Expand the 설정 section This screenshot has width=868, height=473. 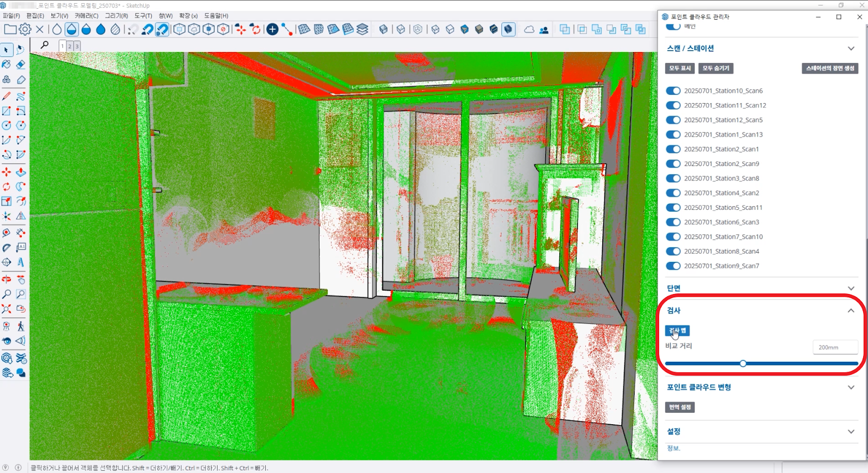click(851, 432)
